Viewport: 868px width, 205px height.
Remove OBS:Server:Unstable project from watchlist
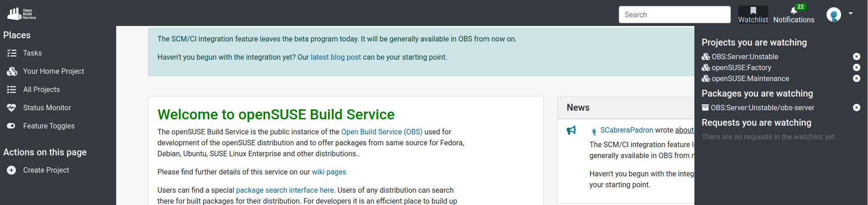coord(857,56)
